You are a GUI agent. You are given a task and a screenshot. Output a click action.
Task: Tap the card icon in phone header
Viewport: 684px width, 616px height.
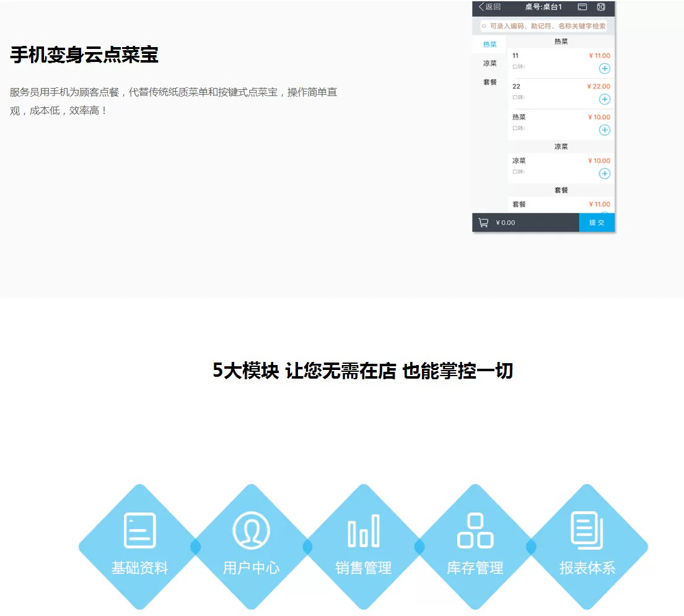pyautogui.click(x=582, y=7)
